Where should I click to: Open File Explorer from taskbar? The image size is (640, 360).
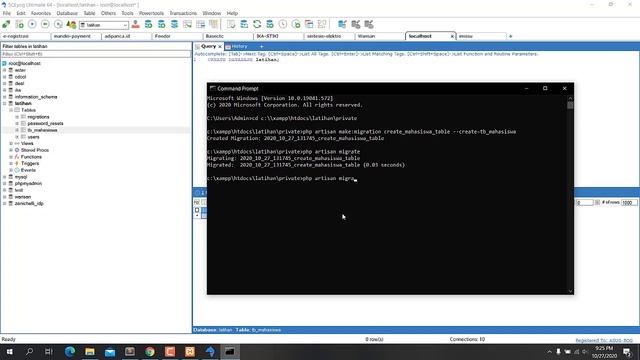90,351
